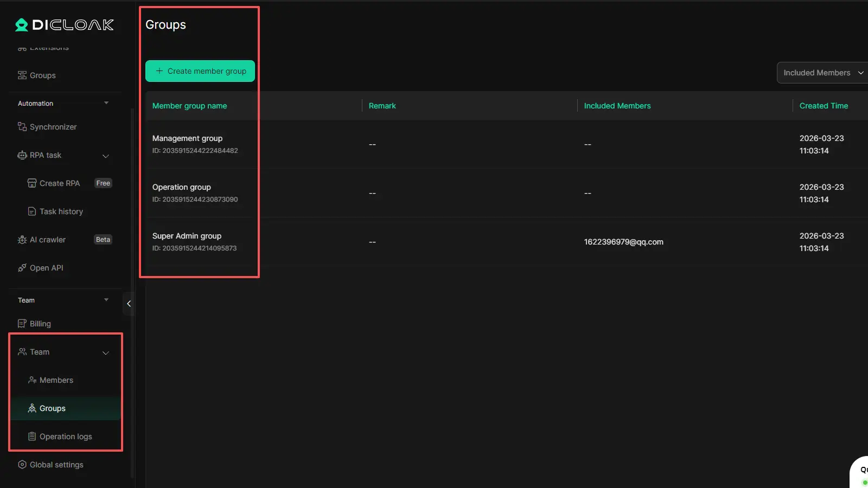
Task: Collapse the Team submenu chevron
Action: 106,352
